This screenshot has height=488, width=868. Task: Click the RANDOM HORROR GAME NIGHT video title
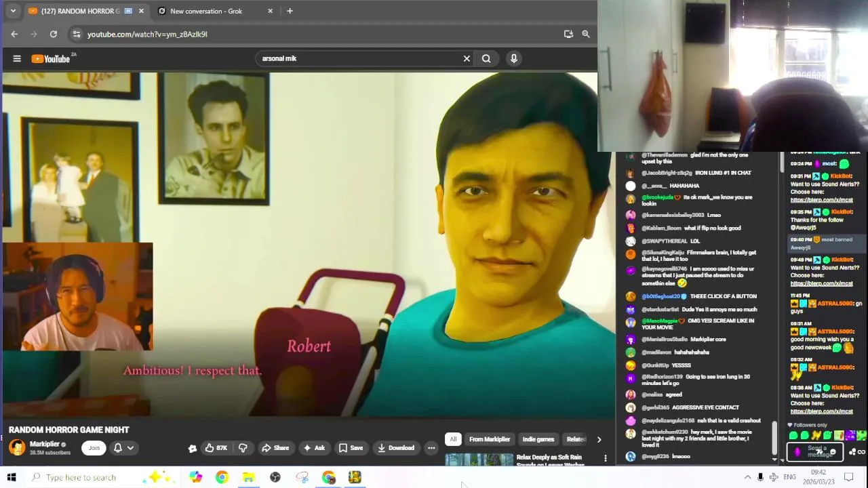pos(68,430)
